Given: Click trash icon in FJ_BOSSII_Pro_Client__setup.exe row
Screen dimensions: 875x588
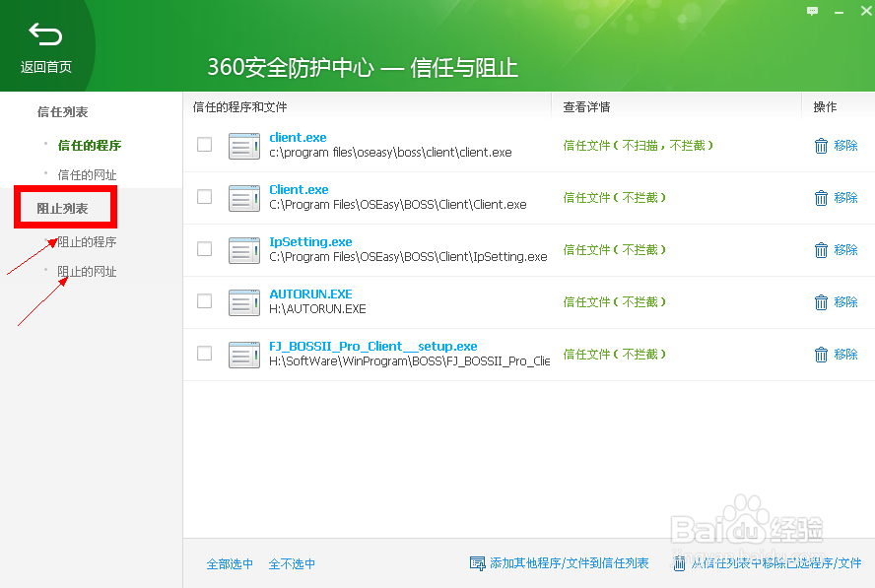Looking at the screenshot, I should (x=821, y=355).
